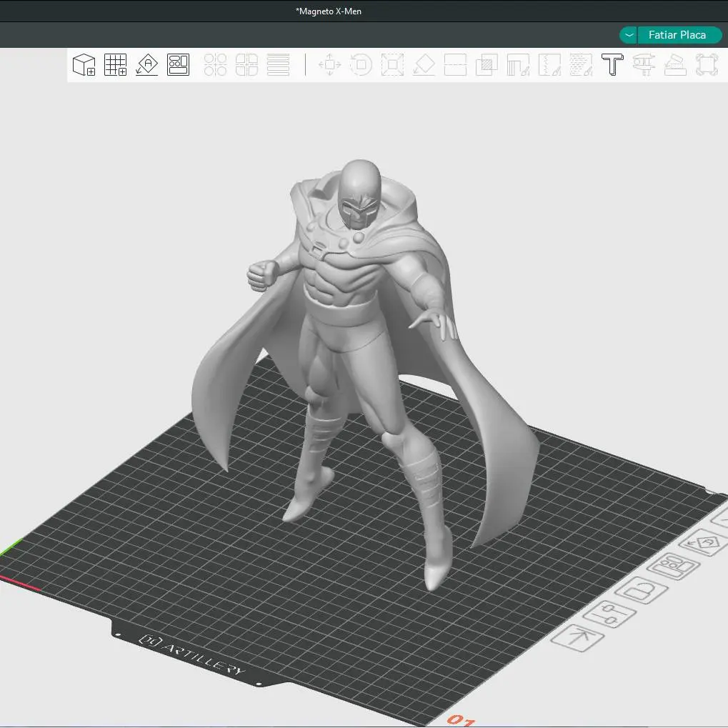Image resolution: width=728 pixels, height=728 pixels.
Task: Click the Add model cube icon
Action: [84, 64]
